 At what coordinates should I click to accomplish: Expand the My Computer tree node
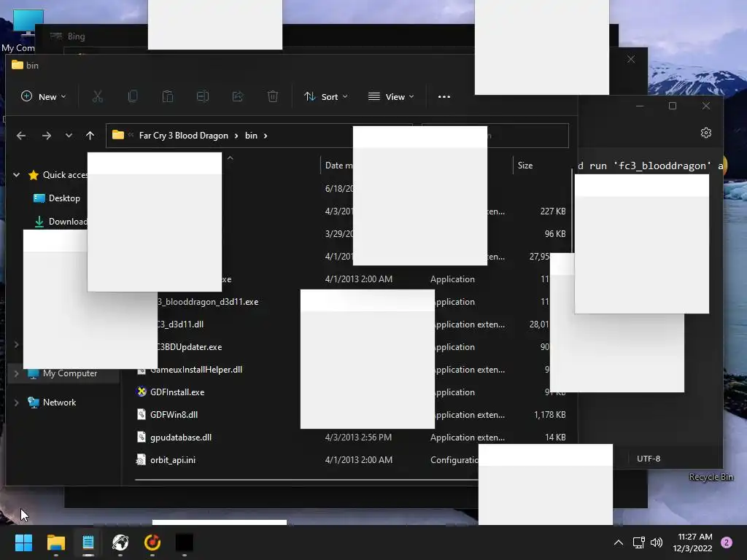click(16, 374)
